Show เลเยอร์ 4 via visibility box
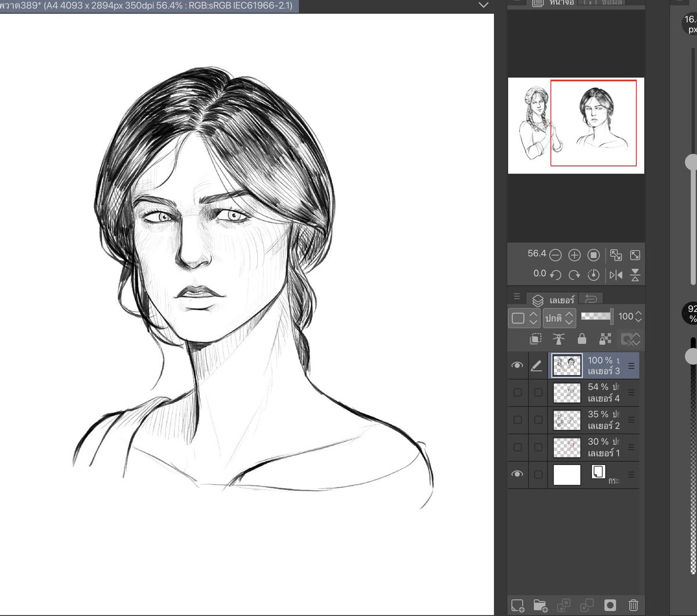The width and height of the screenshot is (697, 616). point(518,392)
